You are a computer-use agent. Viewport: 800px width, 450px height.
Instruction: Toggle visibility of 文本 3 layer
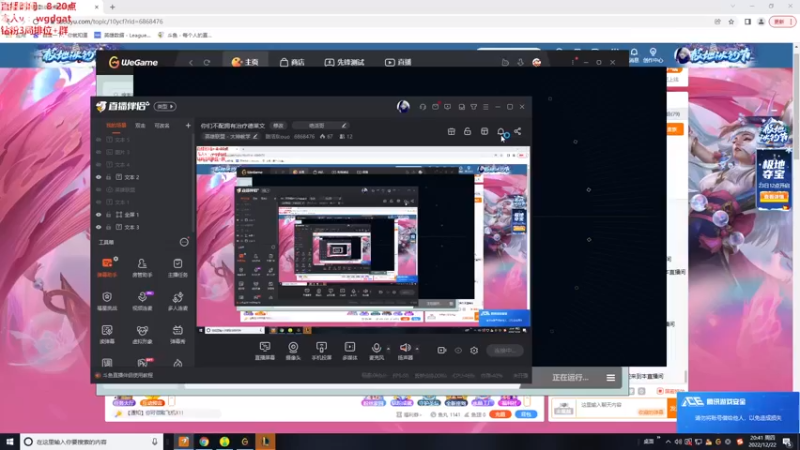(98, 227)
